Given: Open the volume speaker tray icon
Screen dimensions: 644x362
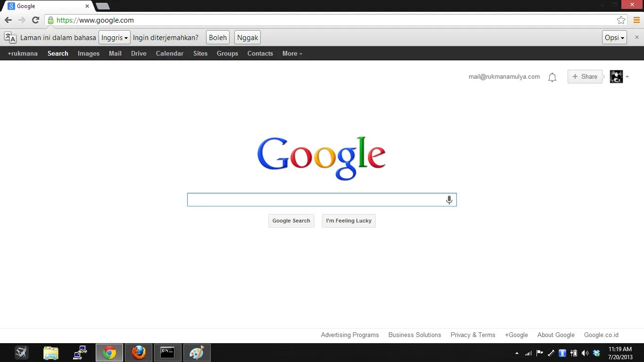Looking at the screenshot, I should click(x=585, y=353).
